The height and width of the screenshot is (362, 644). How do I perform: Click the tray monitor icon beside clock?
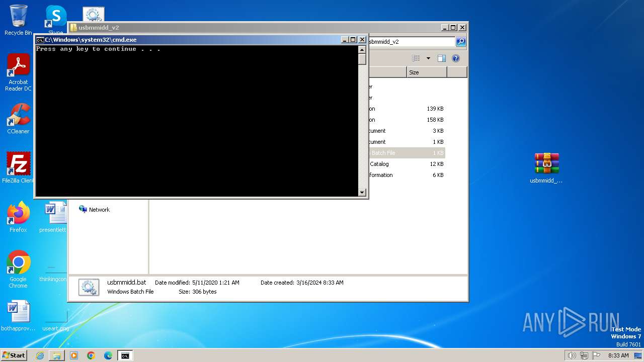[x=637, y=355]
